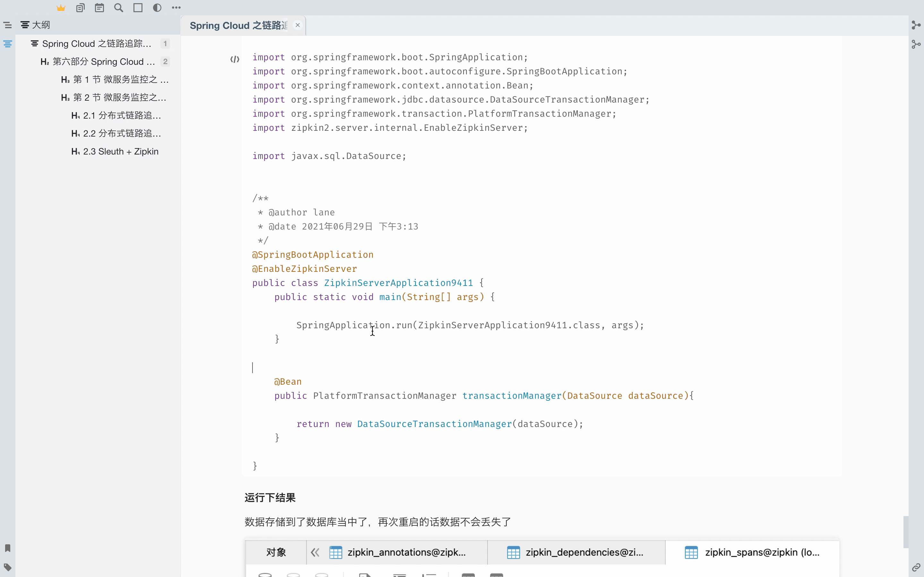Open the tags panel icon

[8, 567]
